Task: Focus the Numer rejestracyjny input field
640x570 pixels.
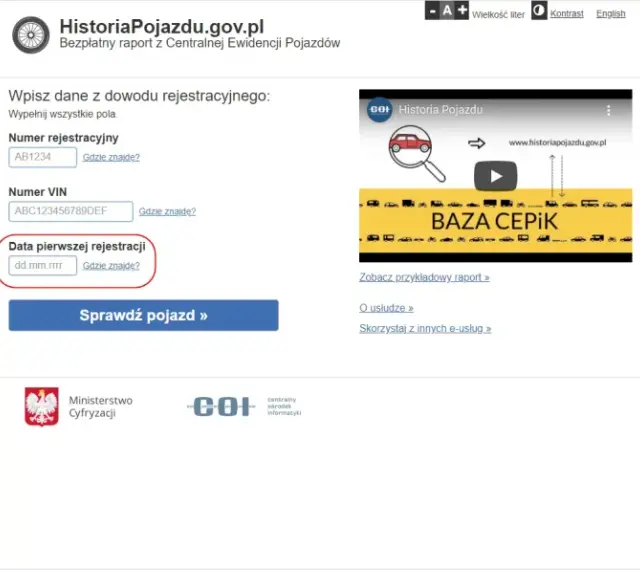Action: pos(42,157)
